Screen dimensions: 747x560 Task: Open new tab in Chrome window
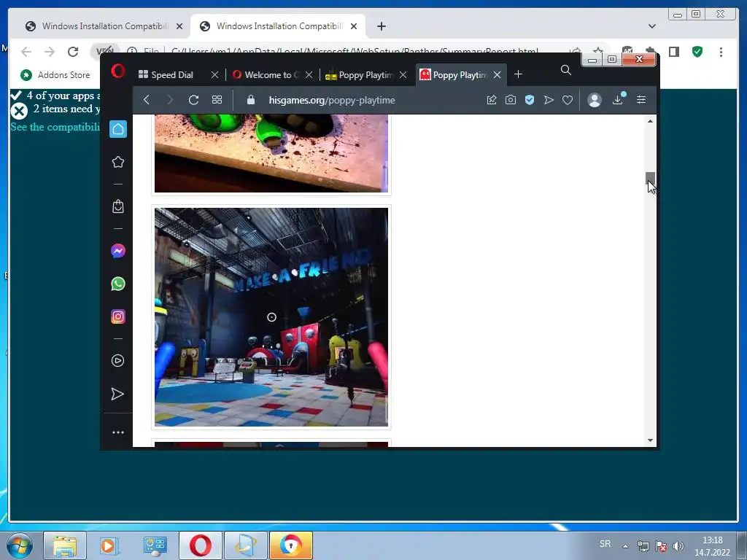pos(381,26)
